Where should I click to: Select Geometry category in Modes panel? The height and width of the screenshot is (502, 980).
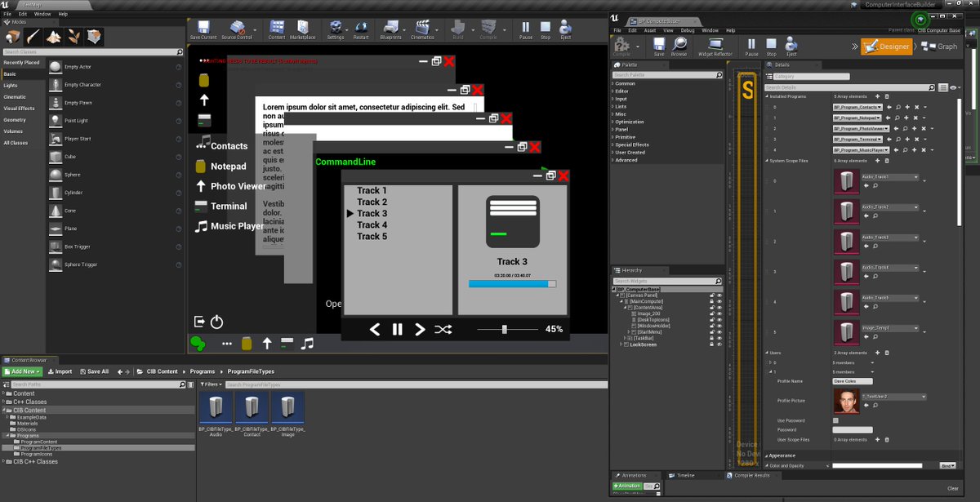[15, 120]
